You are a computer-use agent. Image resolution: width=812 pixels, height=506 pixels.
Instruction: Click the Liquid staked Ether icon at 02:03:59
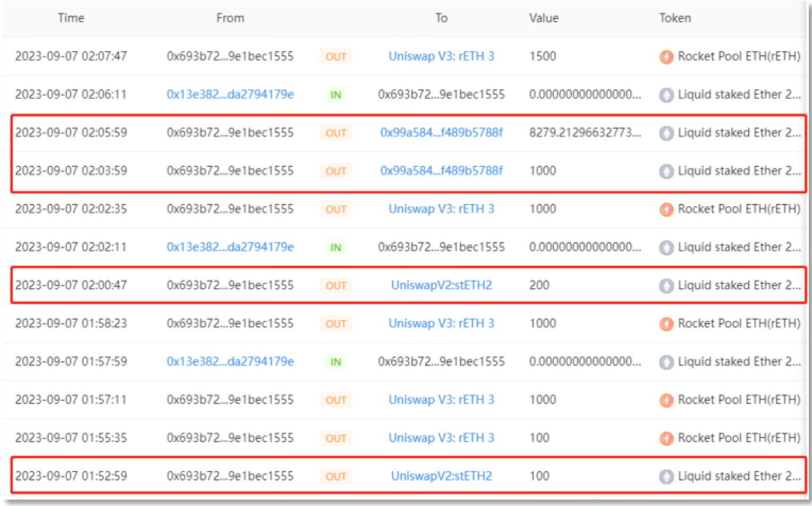click(666, 172)
